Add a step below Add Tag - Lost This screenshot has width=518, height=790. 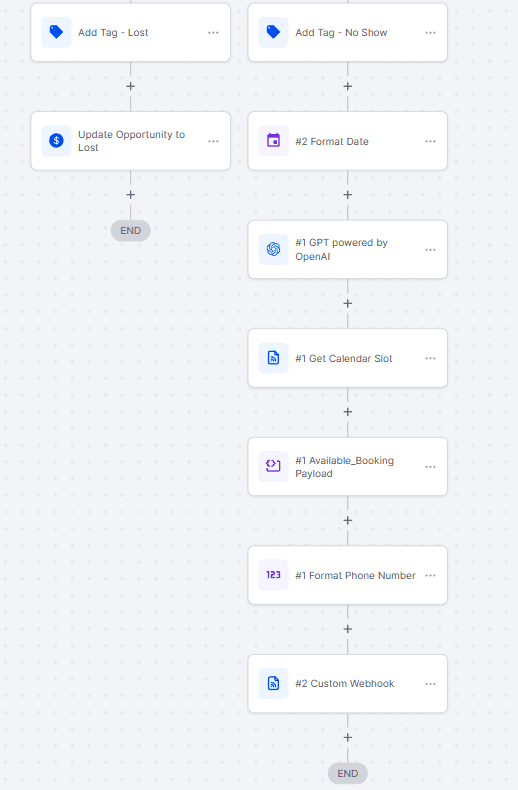point(131,86)
